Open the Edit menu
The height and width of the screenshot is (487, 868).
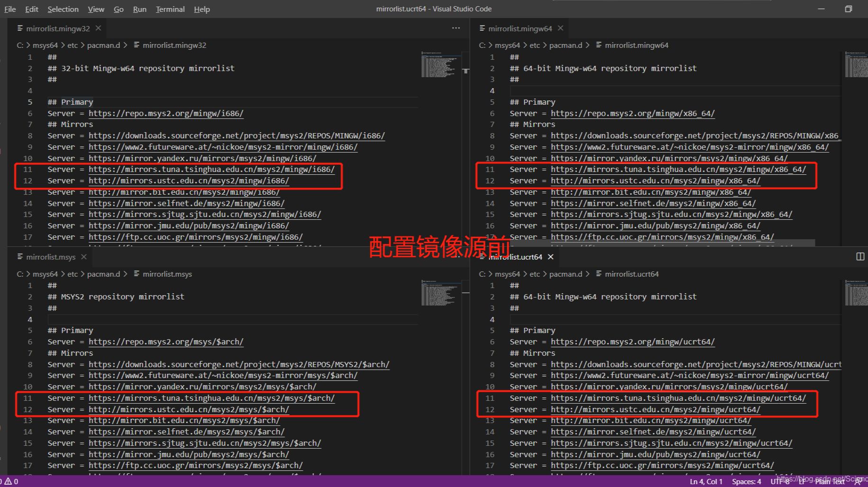[x=32, y=9]
